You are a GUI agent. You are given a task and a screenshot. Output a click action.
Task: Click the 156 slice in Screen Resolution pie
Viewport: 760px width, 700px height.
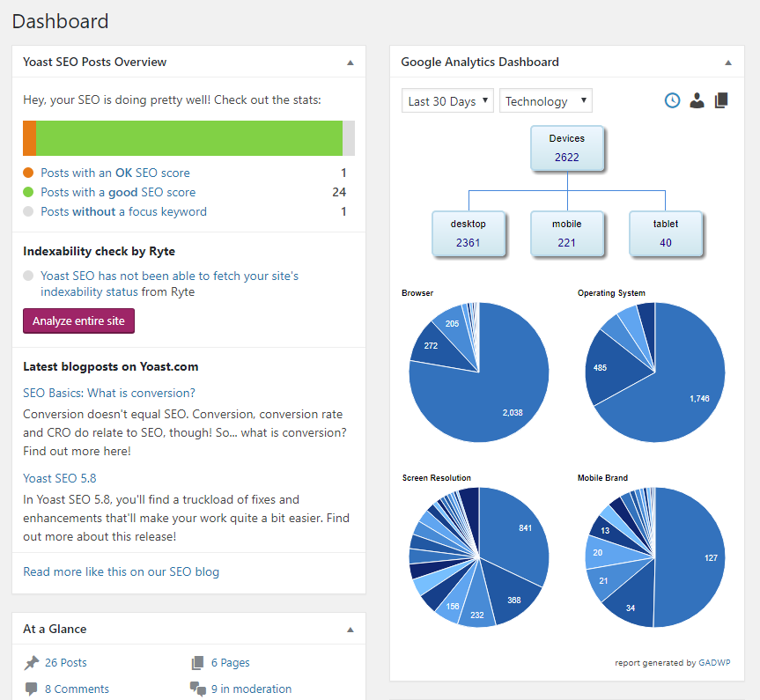(454, 603)
